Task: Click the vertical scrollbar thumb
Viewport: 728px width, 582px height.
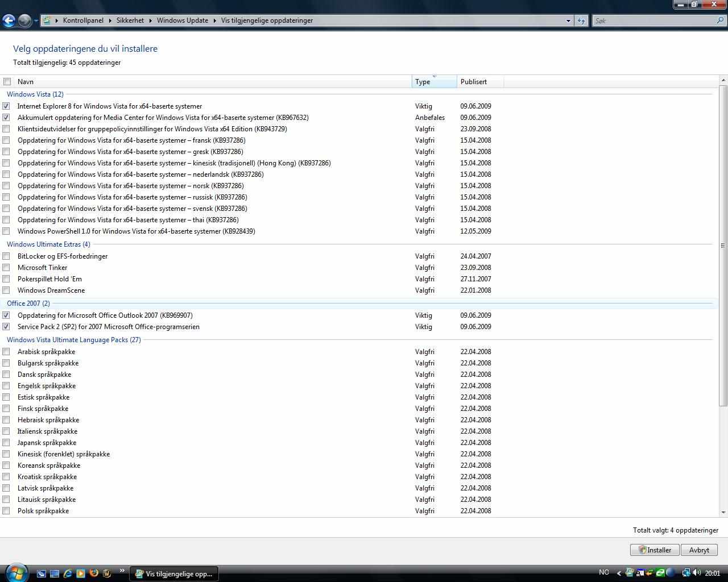Action: pyautogui.click(x=723, y=246)
